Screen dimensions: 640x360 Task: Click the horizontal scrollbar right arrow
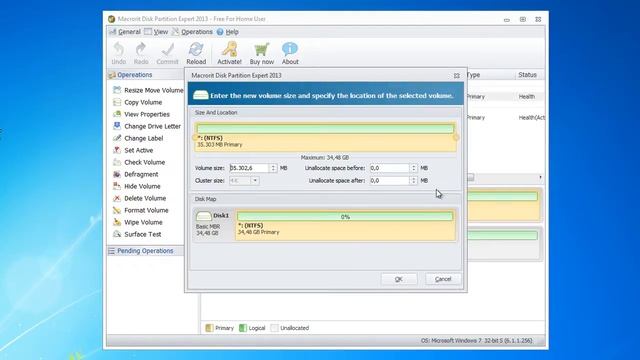click(x=540, y=178)
